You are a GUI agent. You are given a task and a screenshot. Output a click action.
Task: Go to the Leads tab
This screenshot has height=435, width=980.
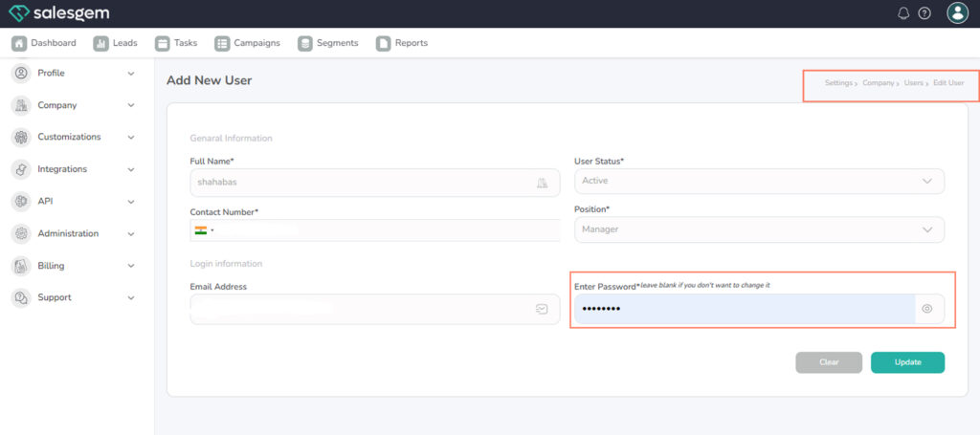point(116,43)
